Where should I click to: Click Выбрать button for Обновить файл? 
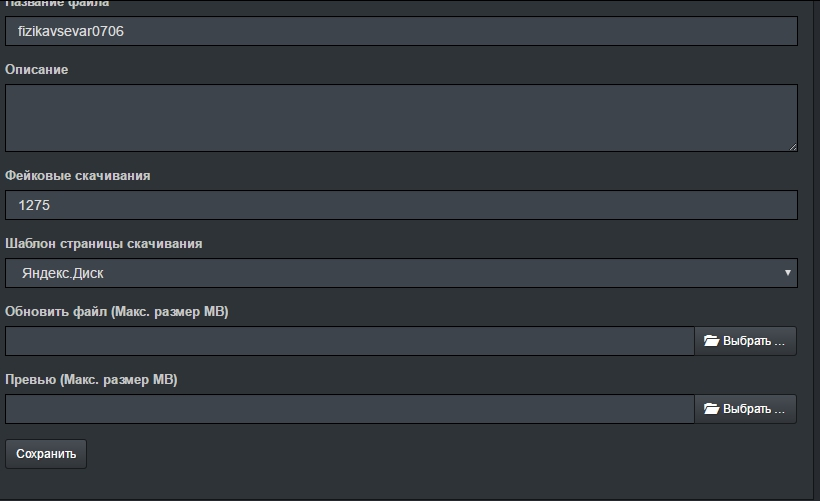[x=746, y=341]
